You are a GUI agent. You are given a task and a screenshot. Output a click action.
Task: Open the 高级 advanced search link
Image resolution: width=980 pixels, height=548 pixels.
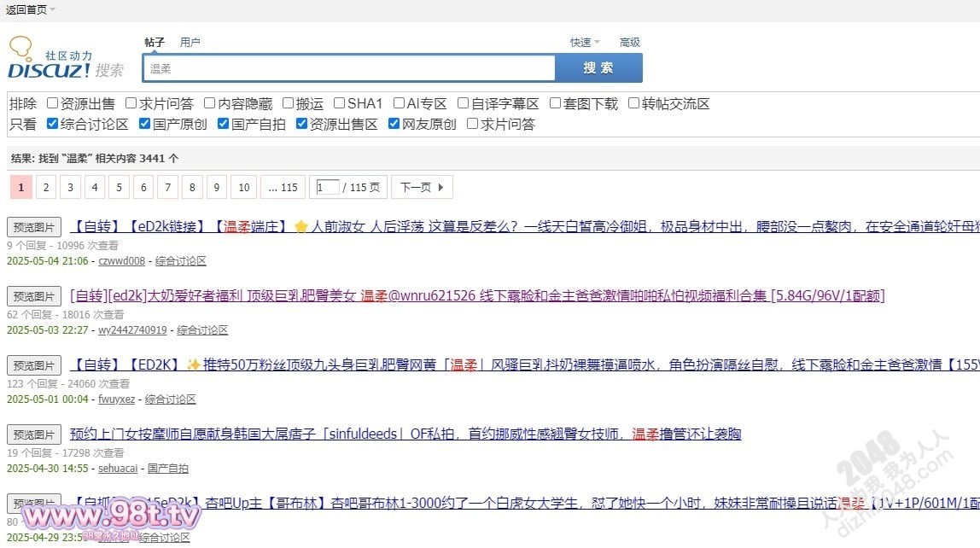(x=630, y=42)
